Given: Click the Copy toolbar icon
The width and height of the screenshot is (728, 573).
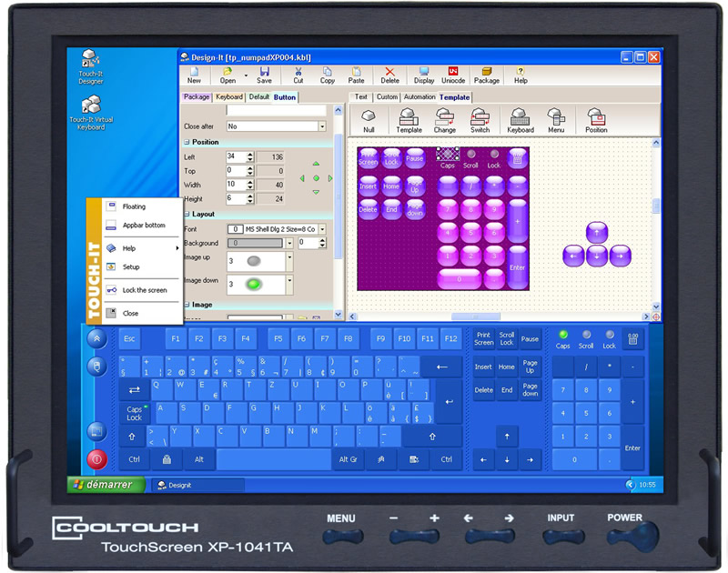Looking at the screenshot, I should [x=327, y=75].
